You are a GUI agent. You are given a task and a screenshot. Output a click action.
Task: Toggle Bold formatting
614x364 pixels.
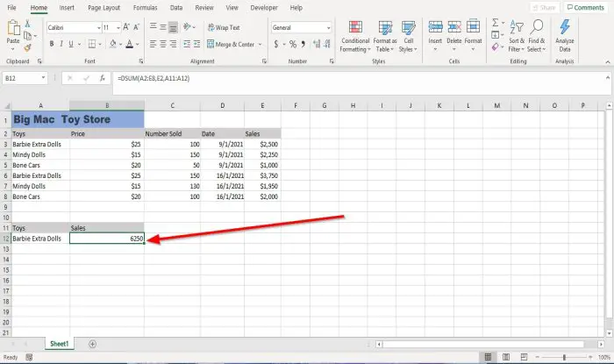[52, 44]
